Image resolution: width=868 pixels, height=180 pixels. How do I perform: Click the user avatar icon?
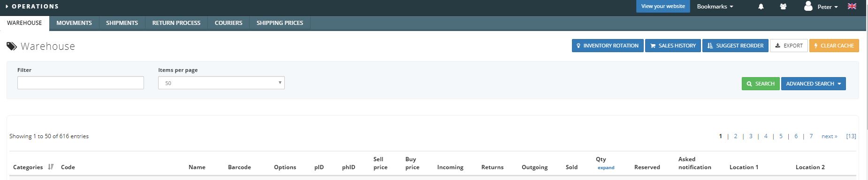[x=808, y=6]
